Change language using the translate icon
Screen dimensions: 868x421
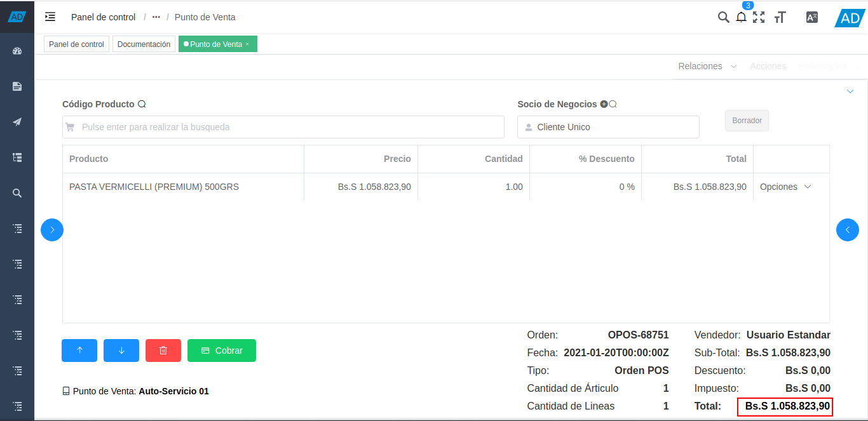[x=811, y=17]
